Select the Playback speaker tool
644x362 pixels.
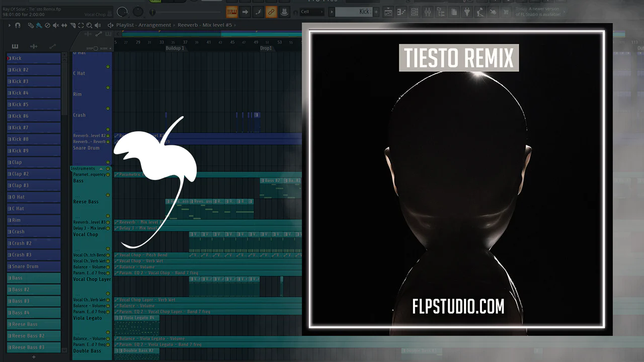click(98, 25)
